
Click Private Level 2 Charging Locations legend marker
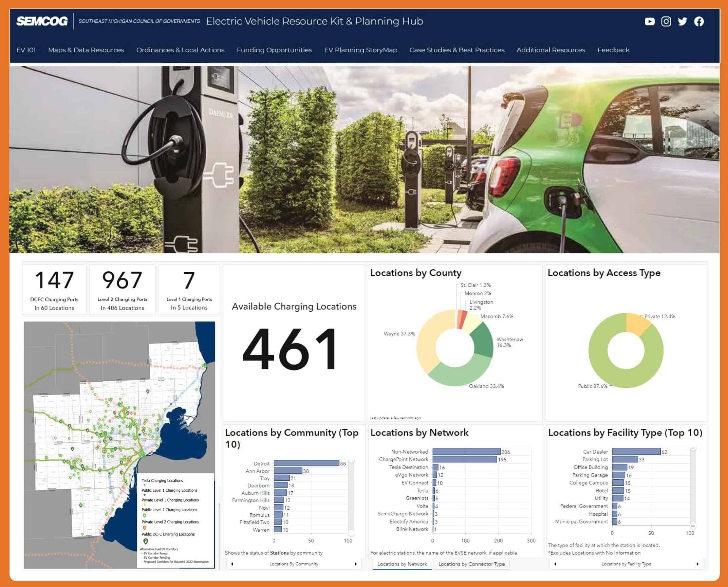(x=145, y=528)
